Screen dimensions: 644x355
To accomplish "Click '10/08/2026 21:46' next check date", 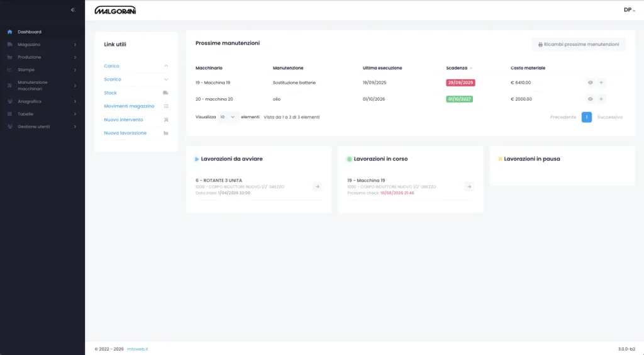I will click(x=397, y=193).
